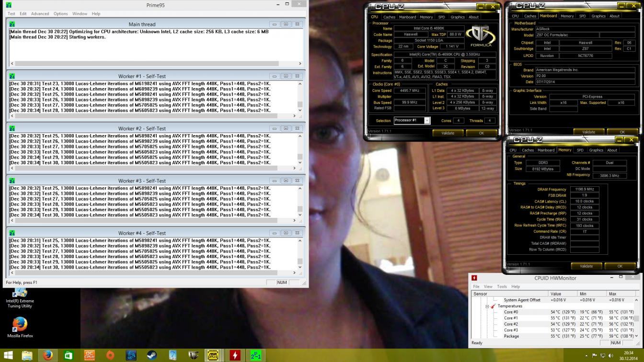Open HWMonitor Tools menu

[x=502, y=286]
